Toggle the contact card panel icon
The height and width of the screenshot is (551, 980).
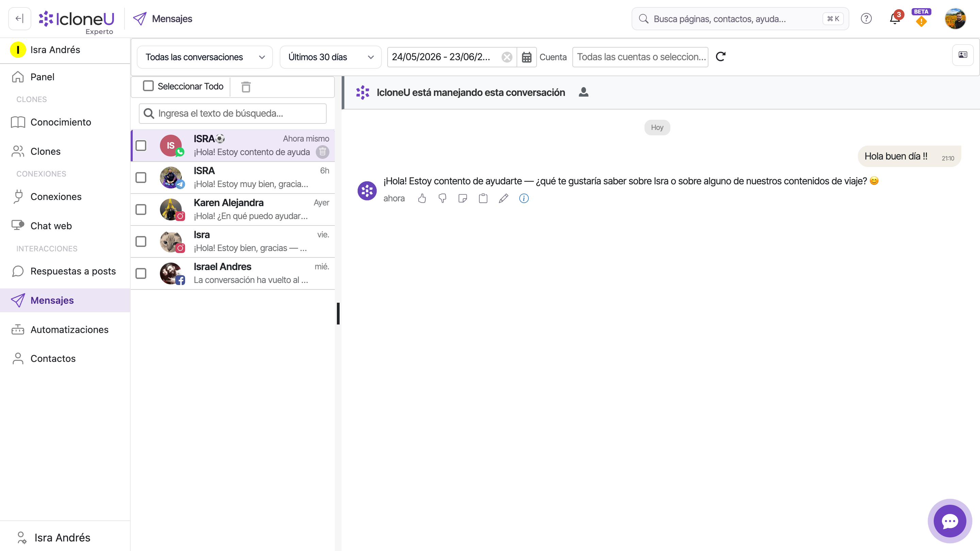[963, 55]
